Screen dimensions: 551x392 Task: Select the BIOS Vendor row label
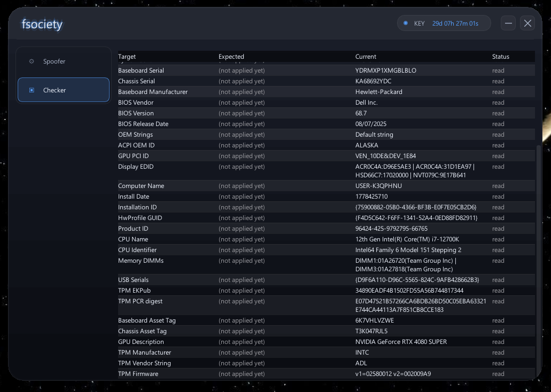pyautogui.click(x=136, y=103)
